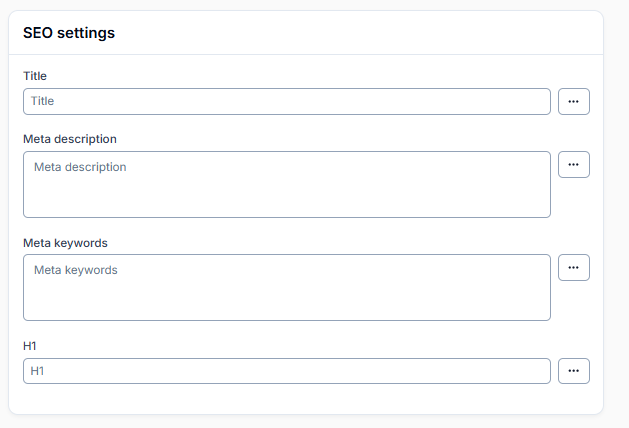Image resolution: width=629 pixels, height=428 pixels.
Task: Click inside the Meta keywords textarea
Action: point(287,287)
